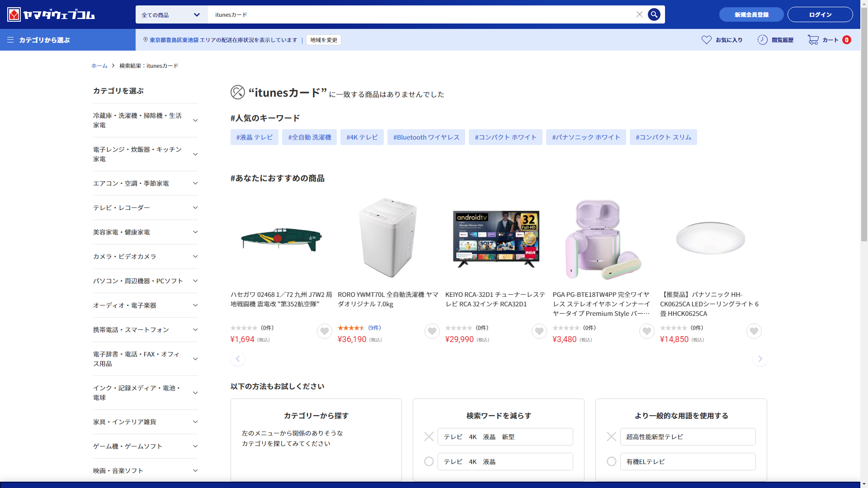
Task: Select radio for テレビ 4K 液晶 suggestion
Action: 429,461
